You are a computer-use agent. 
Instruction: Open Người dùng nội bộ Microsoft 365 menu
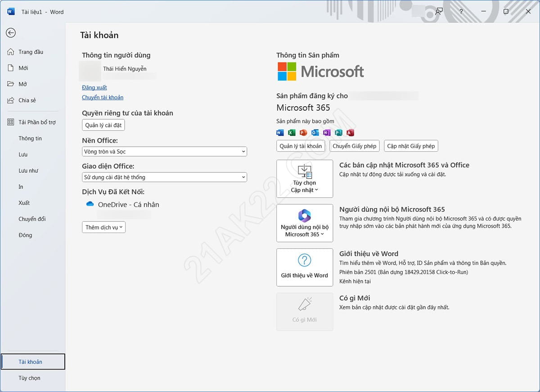tap(305, 223)
